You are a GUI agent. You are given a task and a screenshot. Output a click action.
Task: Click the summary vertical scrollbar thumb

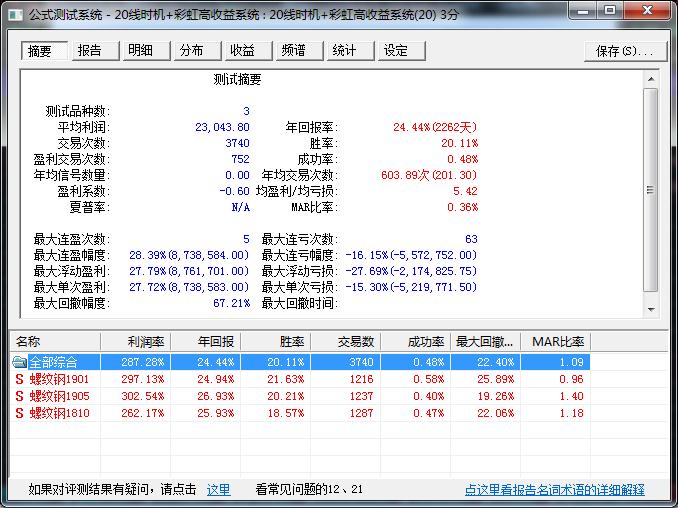click(x=651, y=190)
